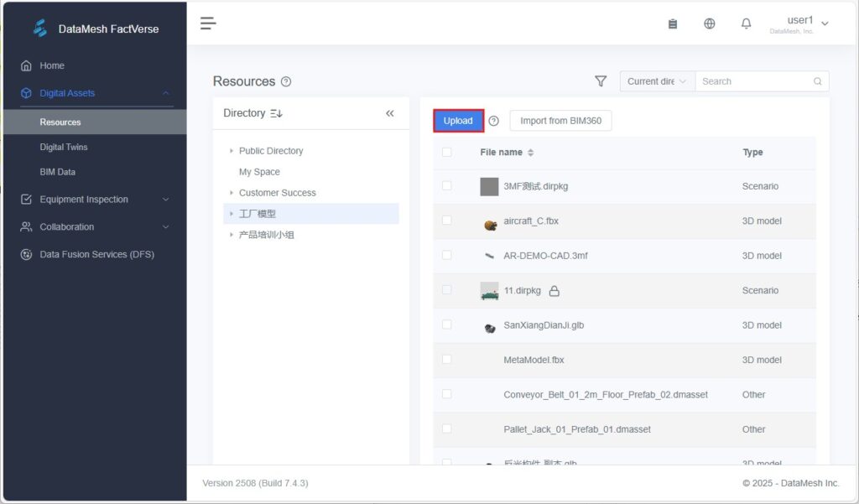Check the box for aircraft_C.fbx
Screen dimensions: 859x504
click(x=447, y=221)
